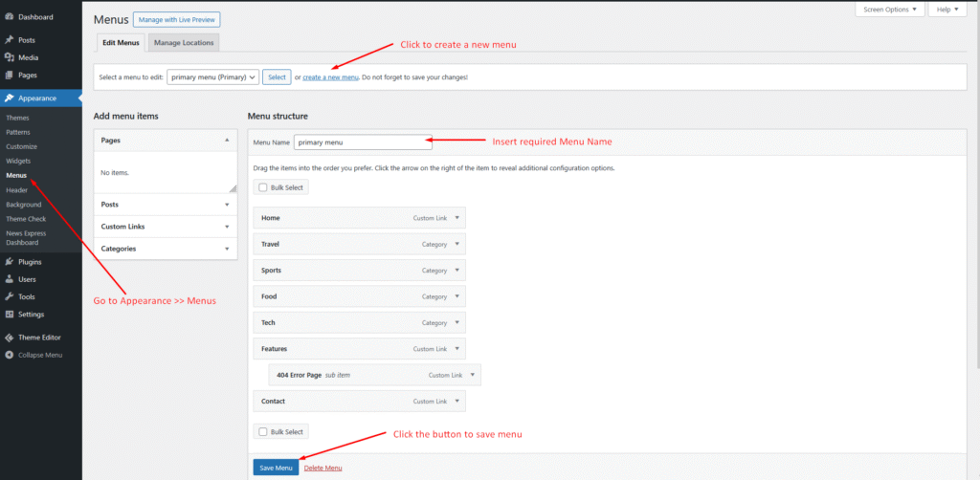Tick the top Bulk Select checkbox
This screenshot has height=480, width=980.
coord(263,187)
